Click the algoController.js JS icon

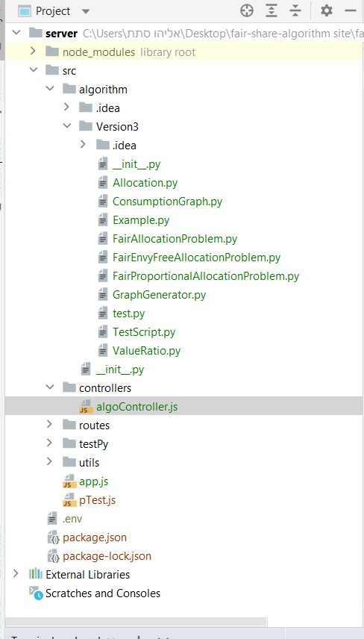[x=86, y=407]
